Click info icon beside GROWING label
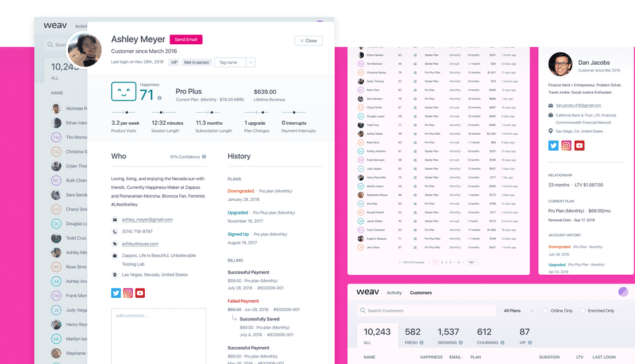 click(x=460, y=343)
